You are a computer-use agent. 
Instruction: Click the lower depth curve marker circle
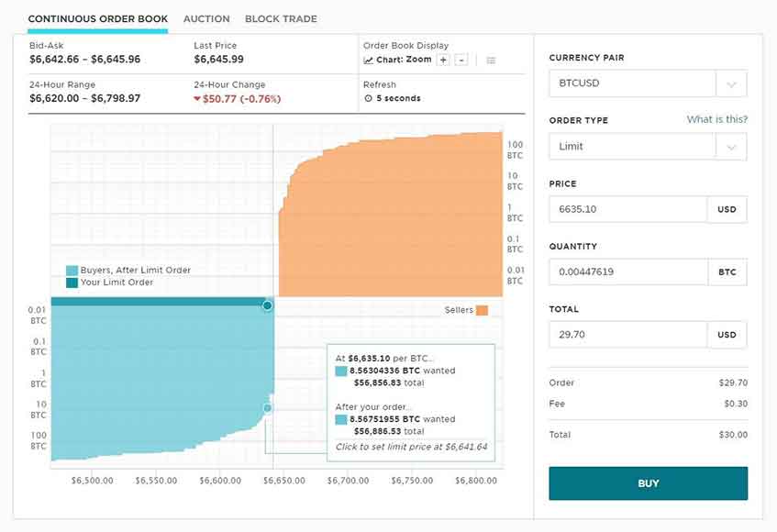click(x=268, y=408)
